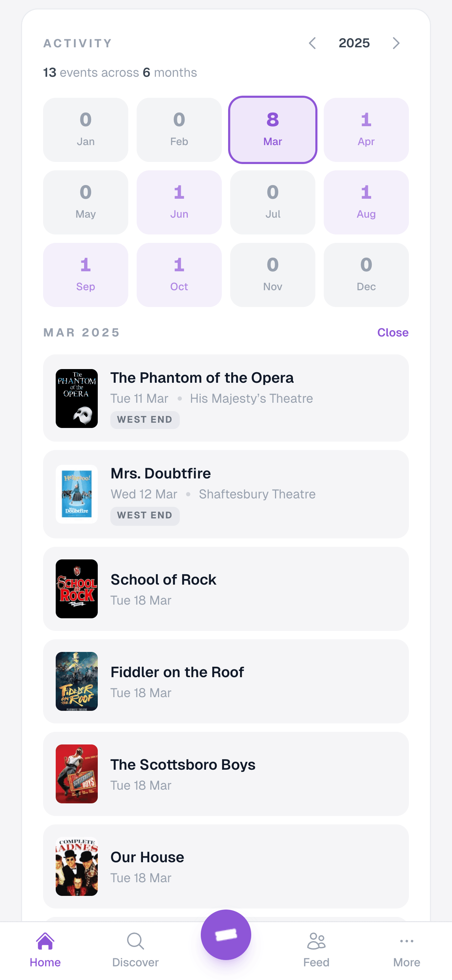
Task: Tap the School of Rock poster
Action: point(77,588)
